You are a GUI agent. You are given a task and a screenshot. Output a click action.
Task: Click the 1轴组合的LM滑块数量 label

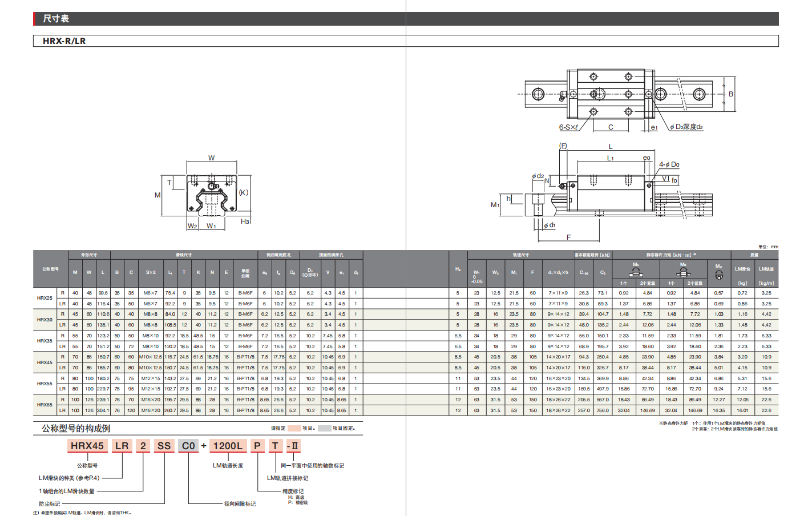[x=66, y=491]
